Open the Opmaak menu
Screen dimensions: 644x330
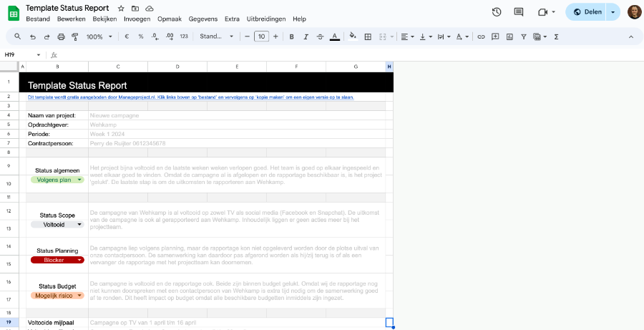coord(170,19)
